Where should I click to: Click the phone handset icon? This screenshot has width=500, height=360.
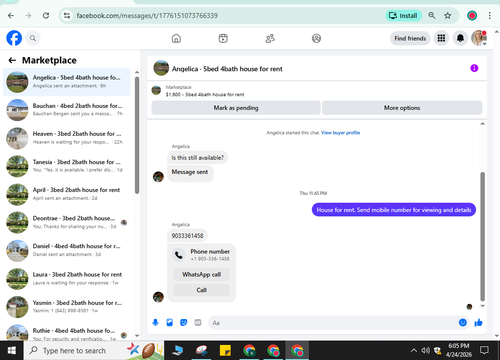tap(179, 255)
